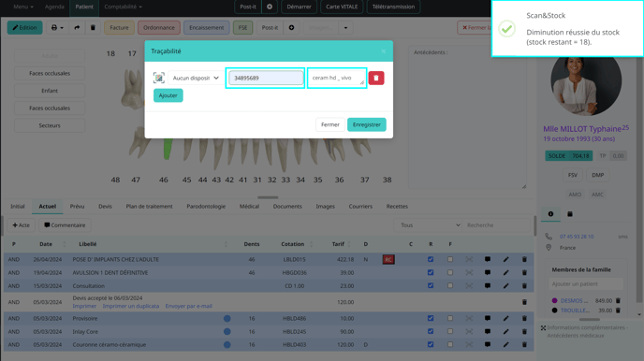
Task: Open comment icon on AVULSION row
Action: coord(488,272)
